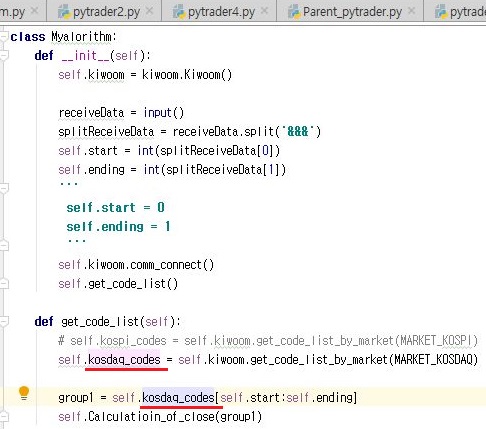Click the commented self.ending = 1 line

[119, 227]
